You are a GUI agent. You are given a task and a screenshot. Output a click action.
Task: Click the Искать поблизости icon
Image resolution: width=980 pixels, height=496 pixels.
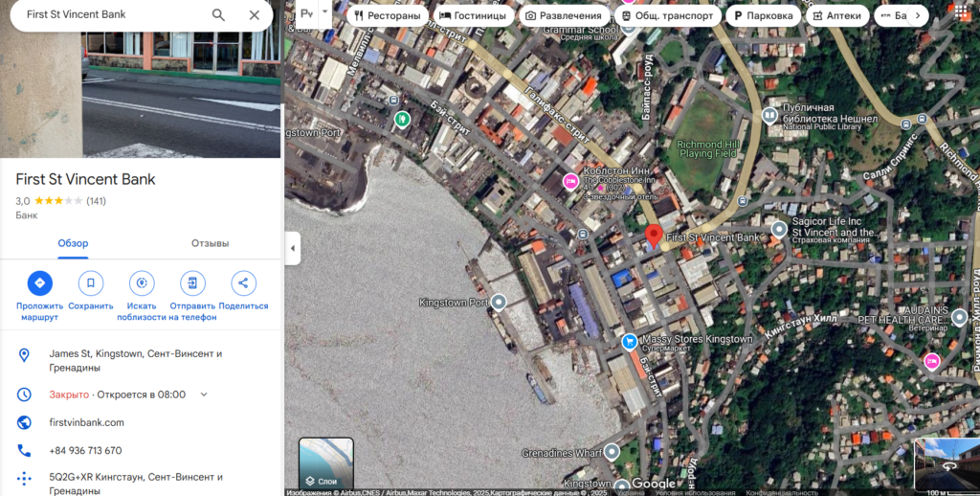[142, 283]
